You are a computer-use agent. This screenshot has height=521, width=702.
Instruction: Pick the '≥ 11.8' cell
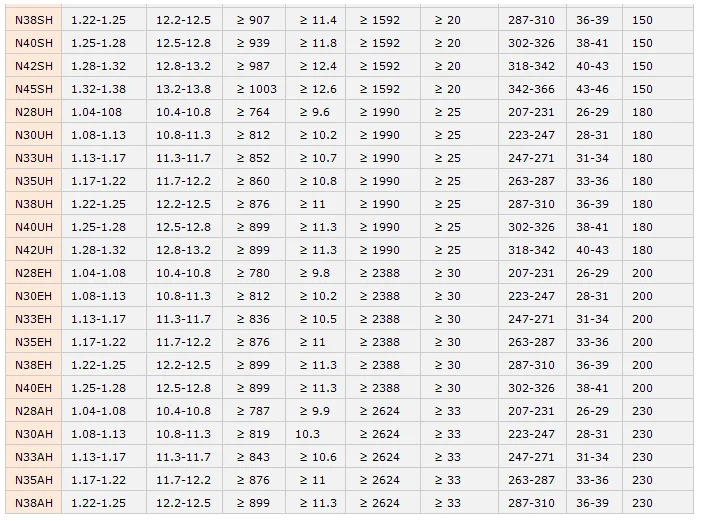pos(316,43)
